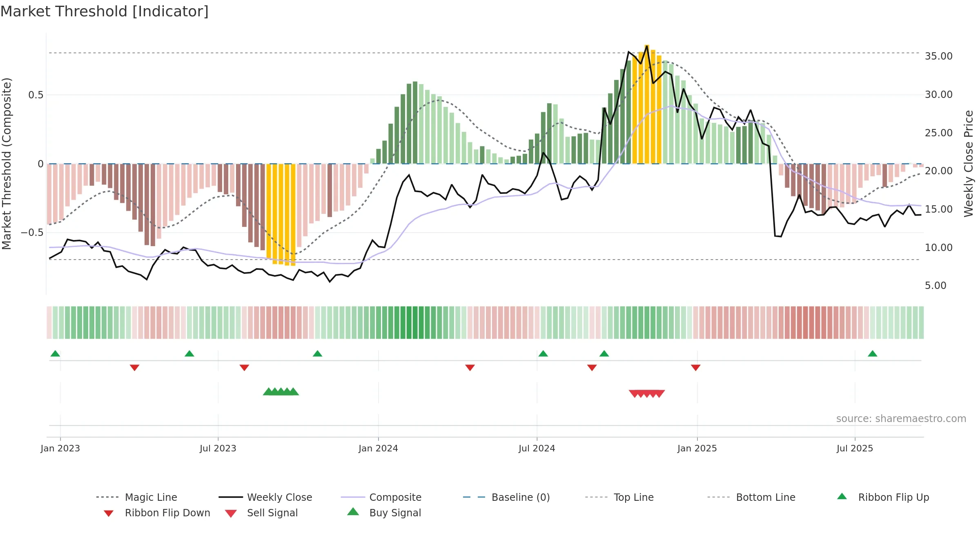Click the red Ribbon Flip Down legend triangle icon
Viewport: 980px width, 551px height.
click(109, 513)
